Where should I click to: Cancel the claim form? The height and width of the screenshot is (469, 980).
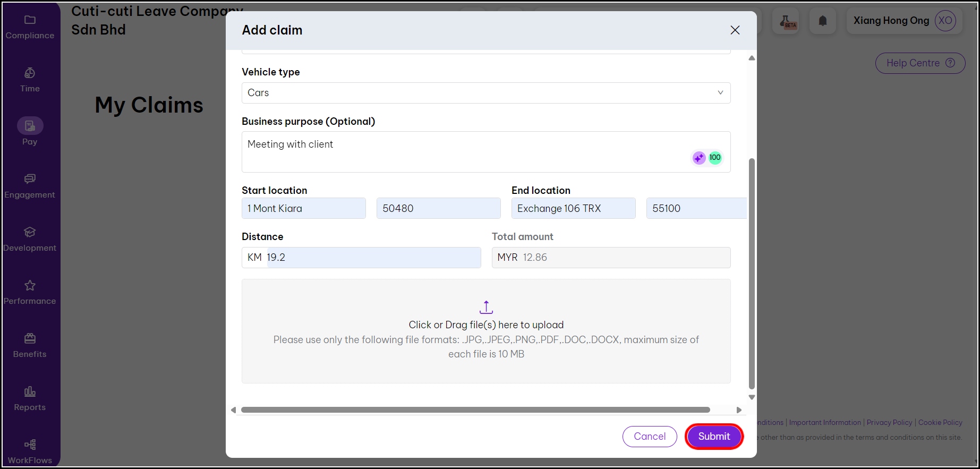pyautogui.click(x=649, y=437)
